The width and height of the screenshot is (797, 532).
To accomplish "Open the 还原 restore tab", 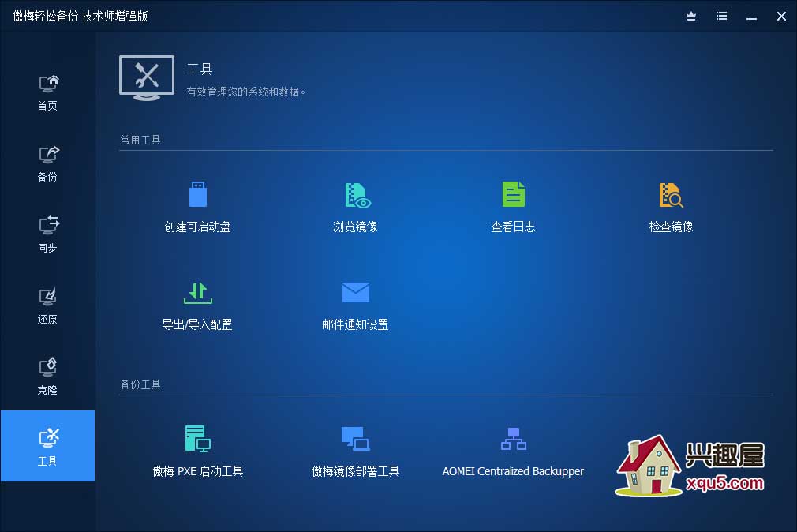I will pos(48,306).
